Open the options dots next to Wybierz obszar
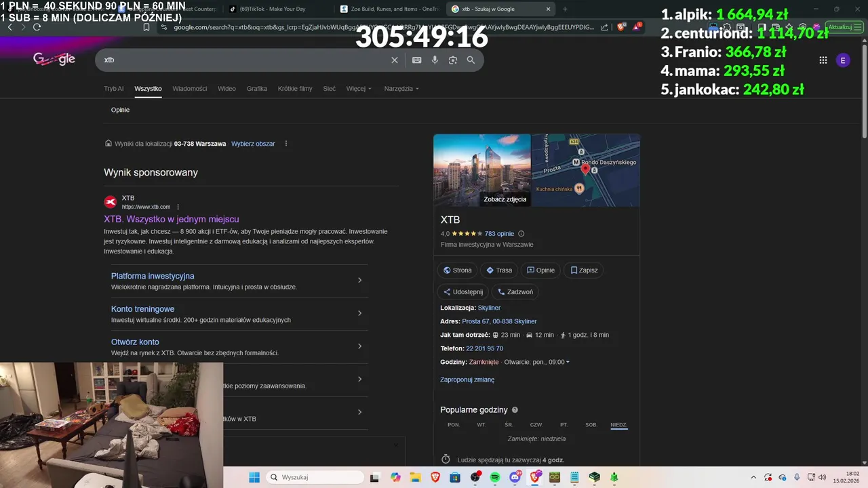This screenshot has width=868, height=488. pos(286,144)
